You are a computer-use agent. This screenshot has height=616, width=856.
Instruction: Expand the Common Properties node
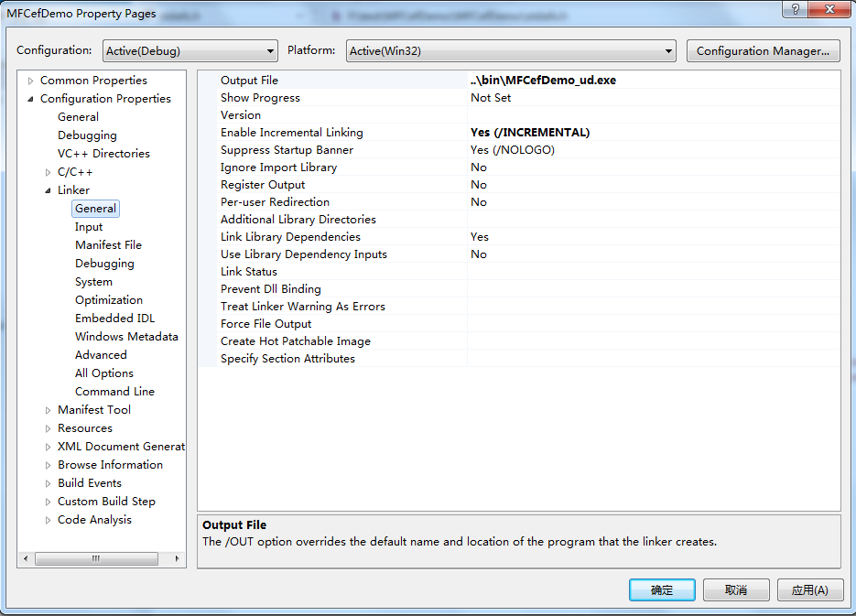coord(30,81)
